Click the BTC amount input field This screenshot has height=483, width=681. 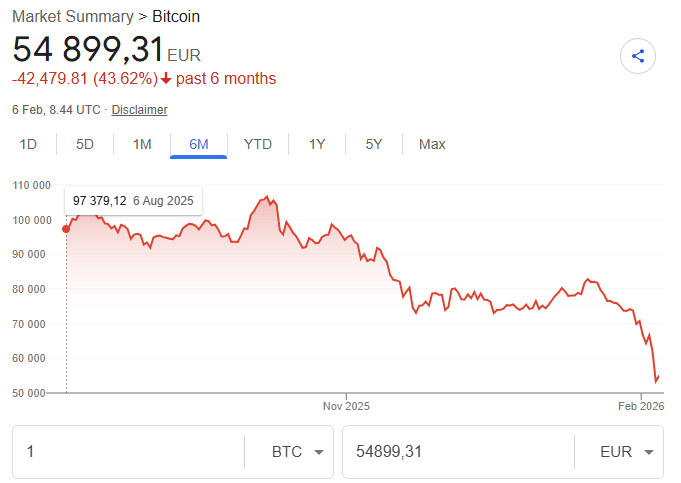(x=128, y=452)
